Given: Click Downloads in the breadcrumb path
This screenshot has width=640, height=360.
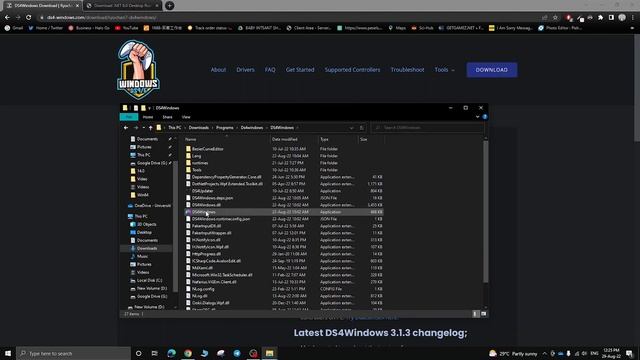Looking at the screenshot, I should pyautogui.click(x=199, y=128).
